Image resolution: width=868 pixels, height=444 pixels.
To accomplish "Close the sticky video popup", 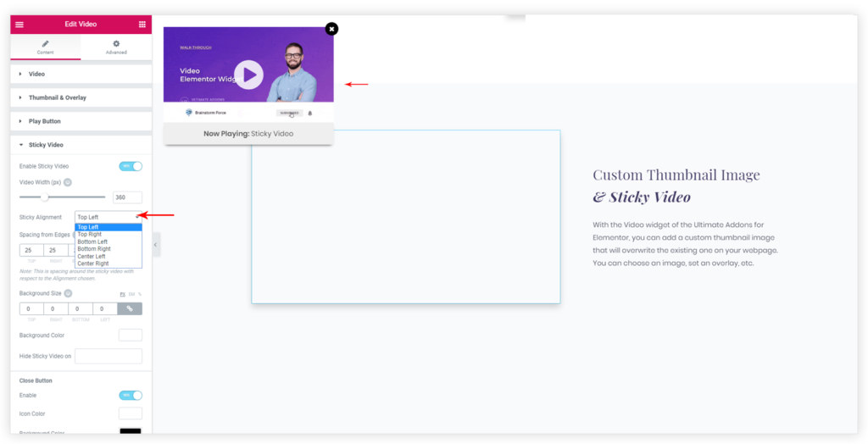I will [x=331, y=29].
